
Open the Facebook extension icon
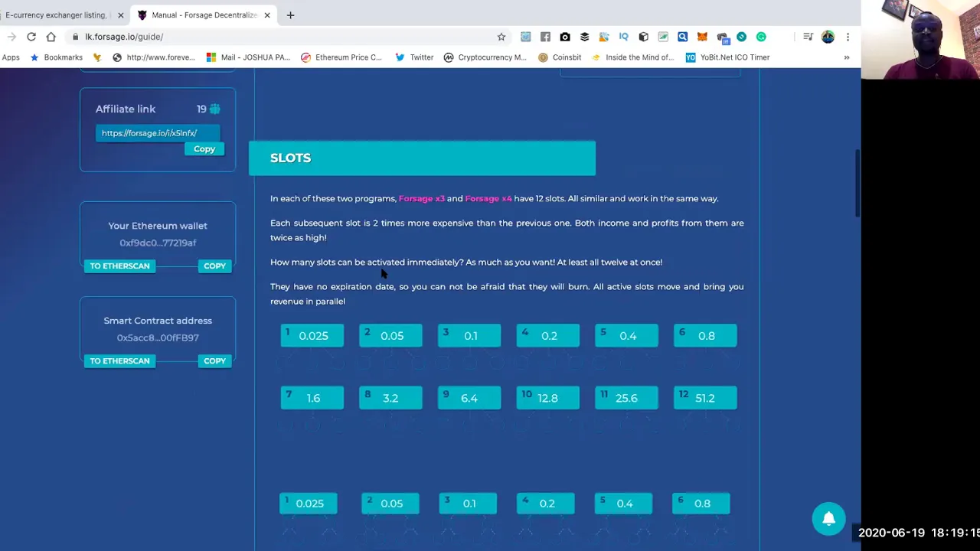(x=545, y=37)
